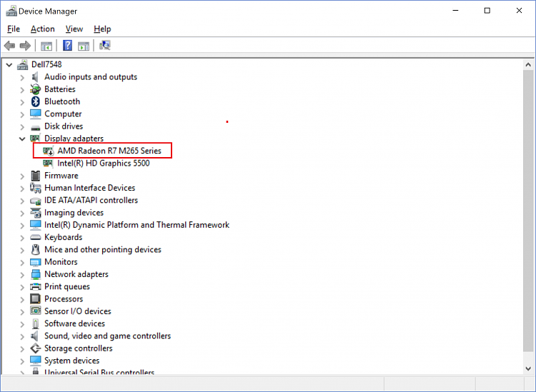Click the Display adapters category icon
536x392 pixels.
coord(35,139)
